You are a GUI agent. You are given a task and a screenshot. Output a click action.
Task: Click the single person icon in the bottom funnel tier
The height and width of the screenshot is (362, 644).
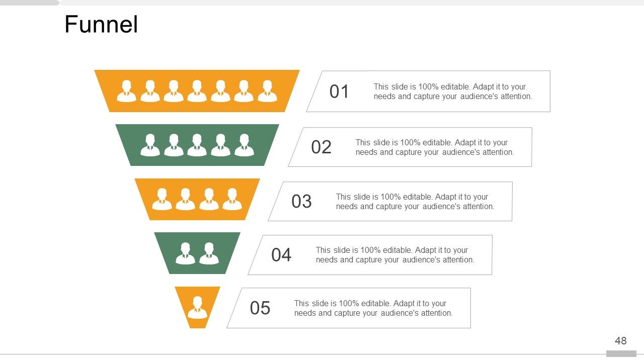(x=197, y=307)
